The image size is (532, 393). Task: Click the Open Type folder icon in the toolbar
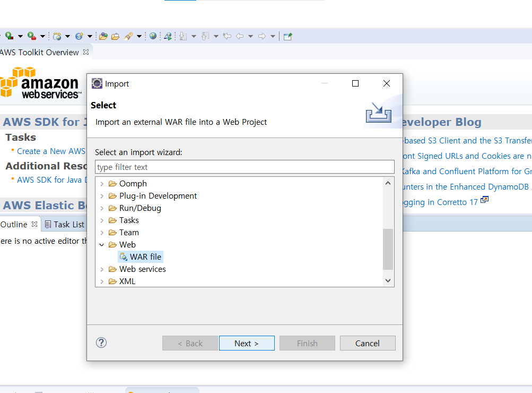click(x=103, y=36)
